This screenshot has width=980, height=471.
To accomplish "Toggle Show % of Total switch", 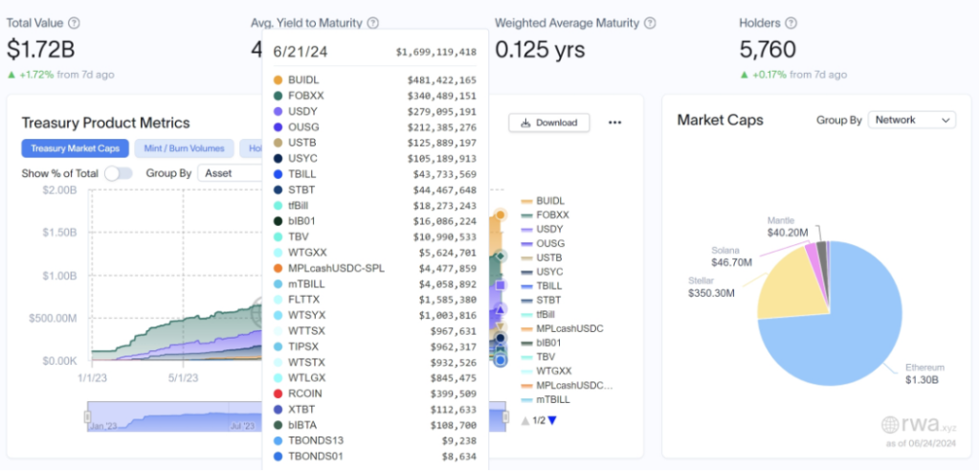I will point(118,173).
